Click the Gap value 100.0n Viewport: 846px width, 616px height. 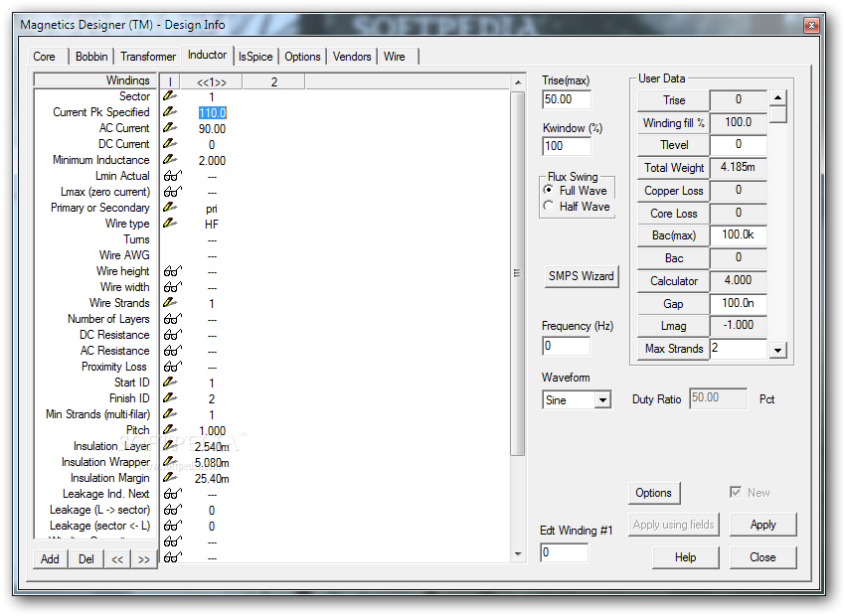738,303
